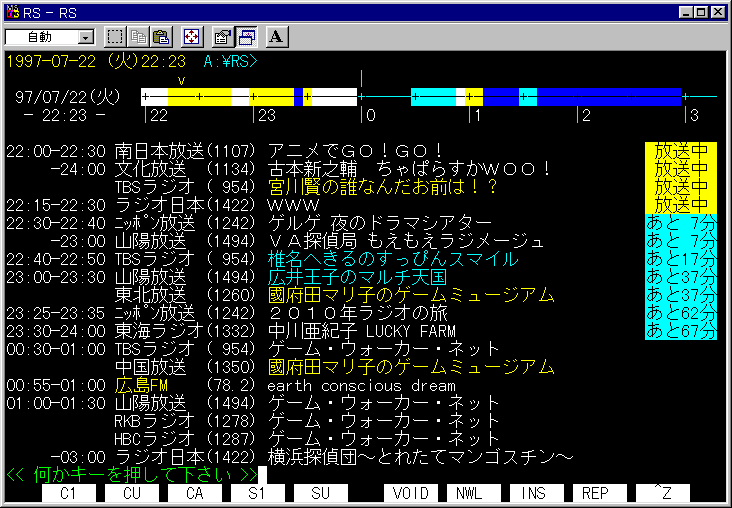Select program ゲルゲ 夜のドラマシアター
Viewport: 732px width, 508px height.
point(380,223)
